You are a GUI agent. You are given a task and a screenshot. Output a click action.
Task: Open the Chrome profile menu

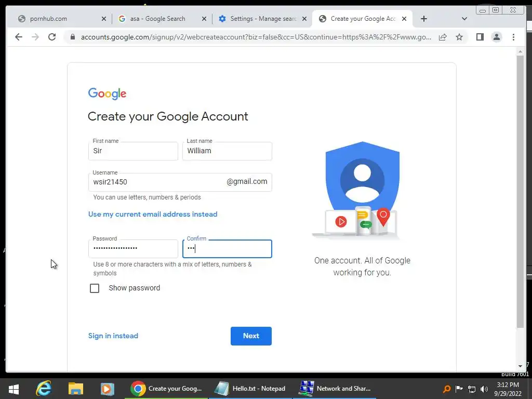(496, 37)
